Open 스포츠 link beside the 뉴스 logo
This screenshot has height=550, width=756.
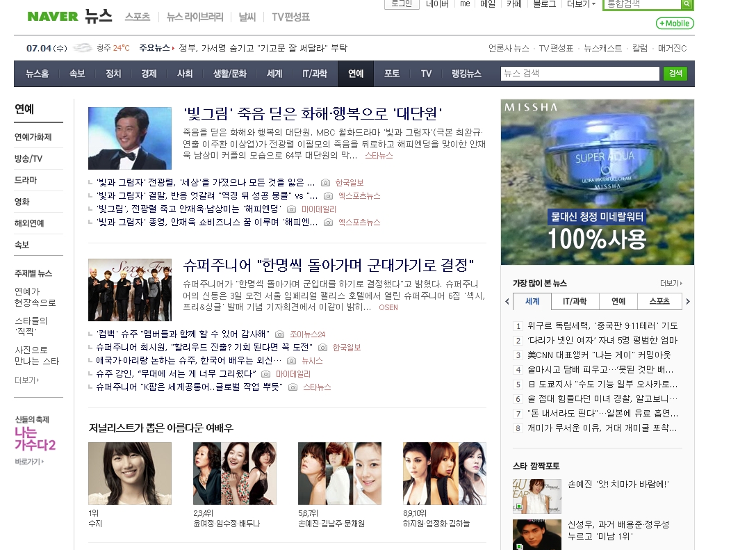pos(138,17)
